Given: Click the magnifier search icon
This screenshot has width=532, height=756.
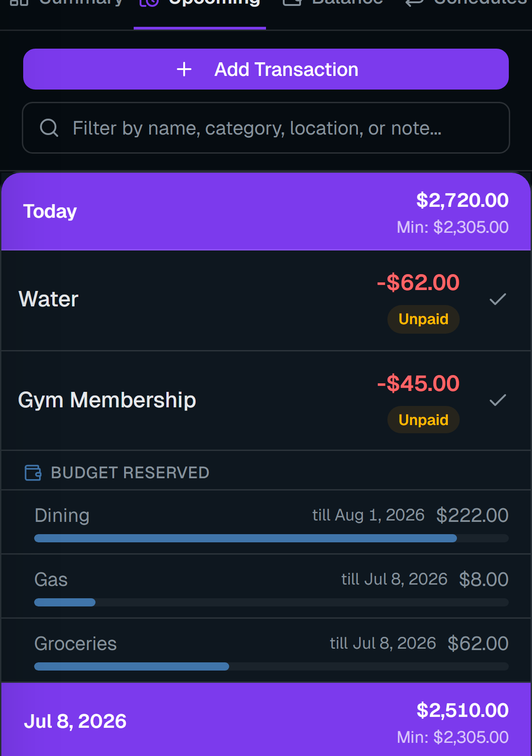Looking at the screenshot, I should [49, 128].
